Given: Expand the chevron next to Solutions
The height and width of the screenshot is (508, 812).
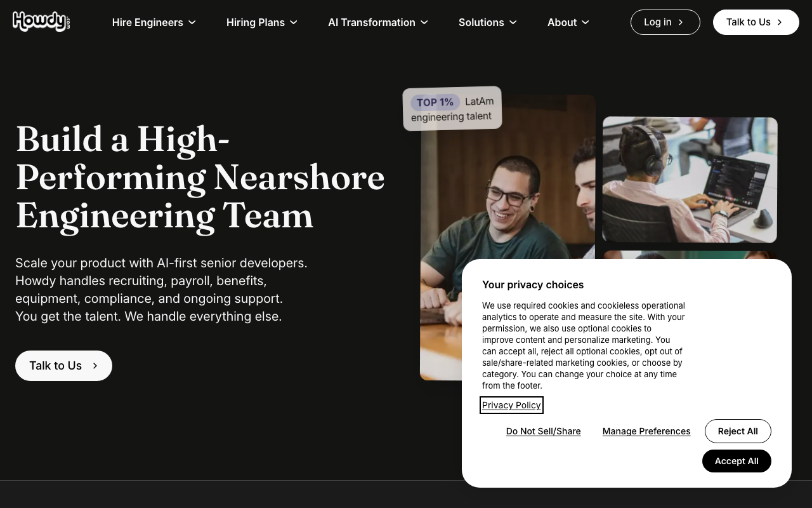Looking at the screenshot, I should point(513,22).
